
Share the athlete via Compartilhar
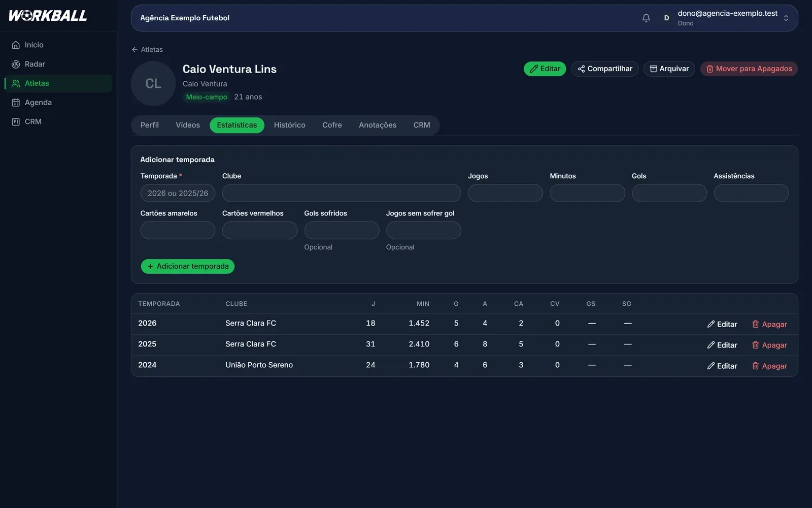tap(604, 69)
